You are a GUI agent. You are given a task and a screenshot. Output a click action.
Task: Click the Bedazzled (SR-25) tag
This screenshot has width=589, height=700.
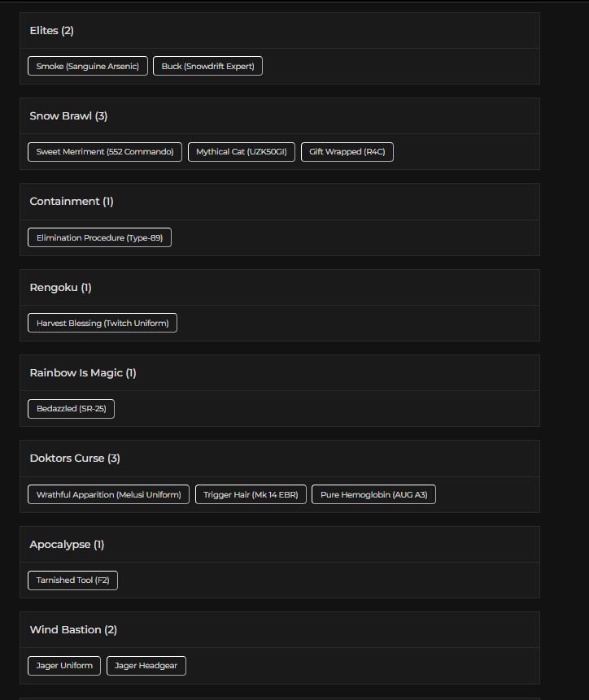tap(71, 409)
